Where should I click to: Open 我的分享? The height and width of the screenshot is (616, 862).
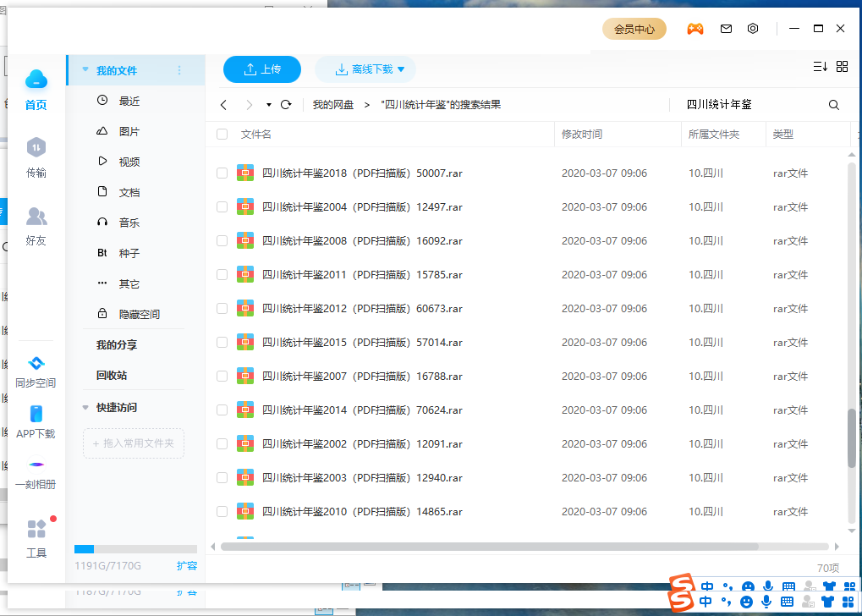(117, 345)
